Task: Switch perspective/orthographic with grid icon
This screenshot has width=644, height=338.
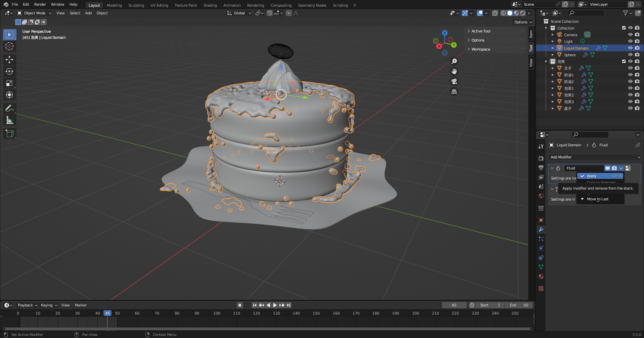Action: pos(454,91)
